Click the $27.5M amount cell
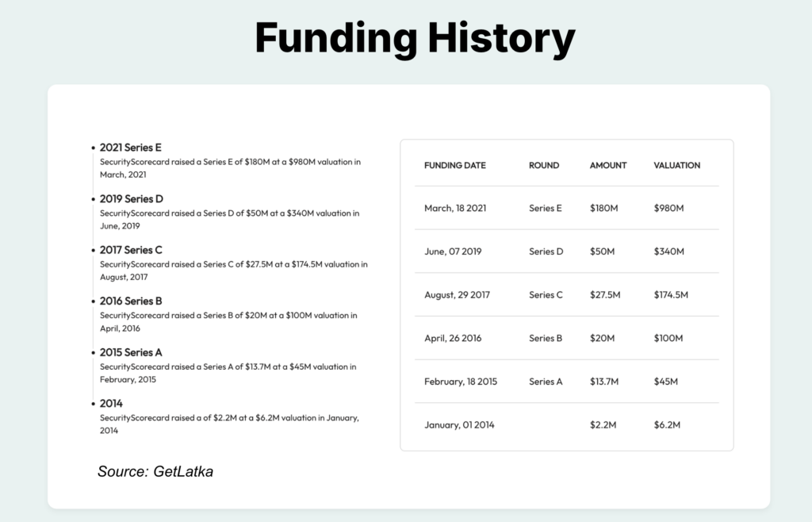The width and height of the screenshot is (812, 522). click(x=605, y=294)
